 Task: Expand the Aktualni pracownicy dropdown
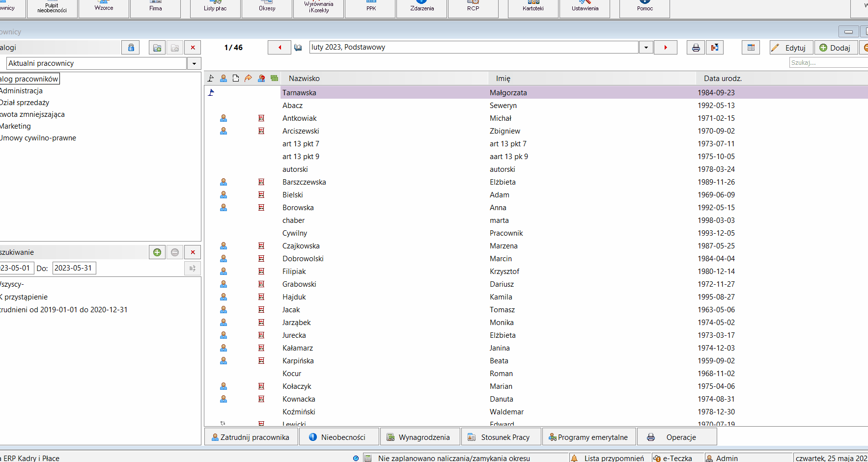click(x=194, y=63)
